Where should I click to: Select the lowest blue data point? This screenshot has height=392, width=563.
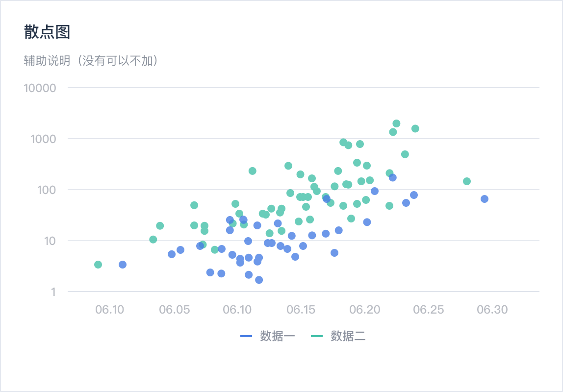[x=259, y=280]
